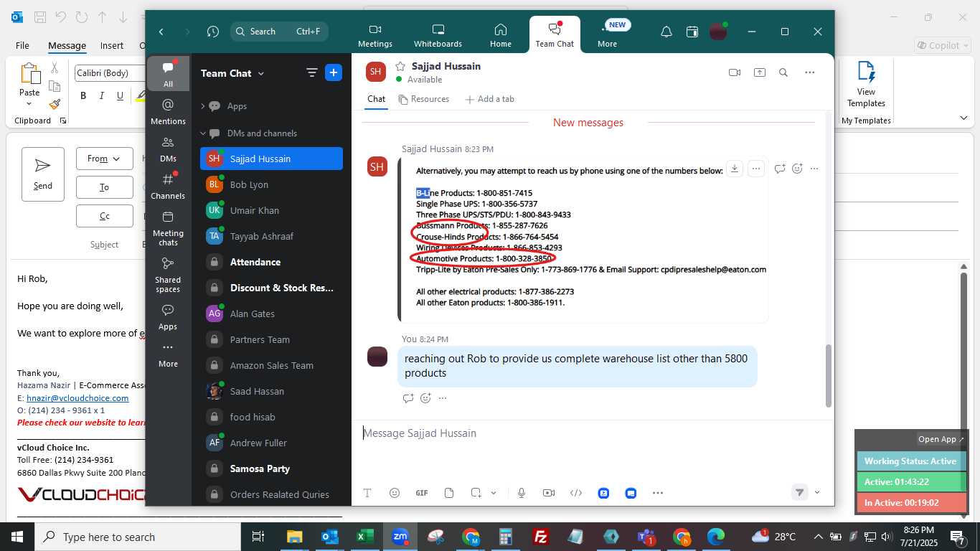The image size is (980, 551).
Task: Go to the Home tab
Action: pyautogui.click(x=500, y=35)
